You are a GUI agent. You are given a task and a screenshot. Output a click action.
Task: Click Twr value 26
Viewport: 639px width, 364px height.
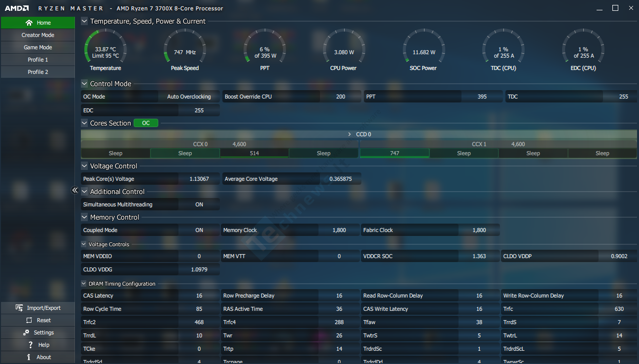pyautogui.click(x=339, y=335)
